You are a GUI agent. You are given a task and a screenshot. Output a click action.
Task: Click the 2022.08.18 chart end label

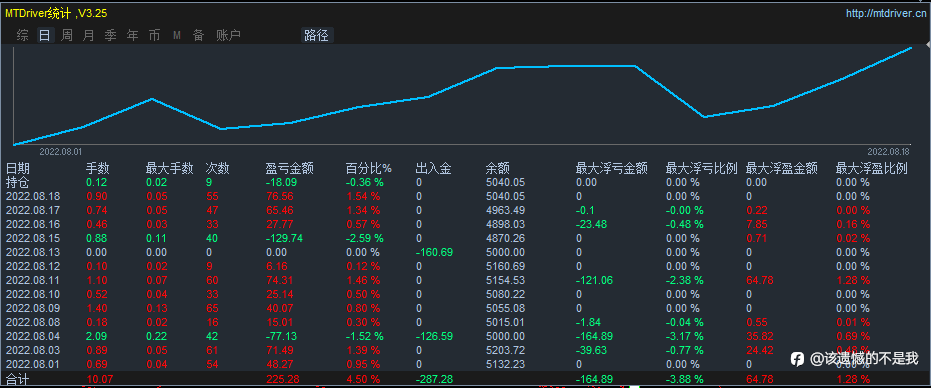click(888, 152)
